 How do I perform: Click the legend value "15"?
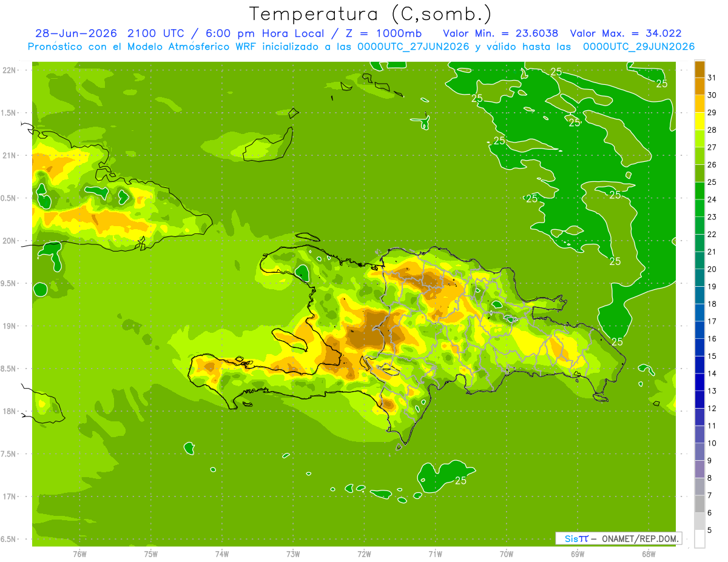[712, 356]
